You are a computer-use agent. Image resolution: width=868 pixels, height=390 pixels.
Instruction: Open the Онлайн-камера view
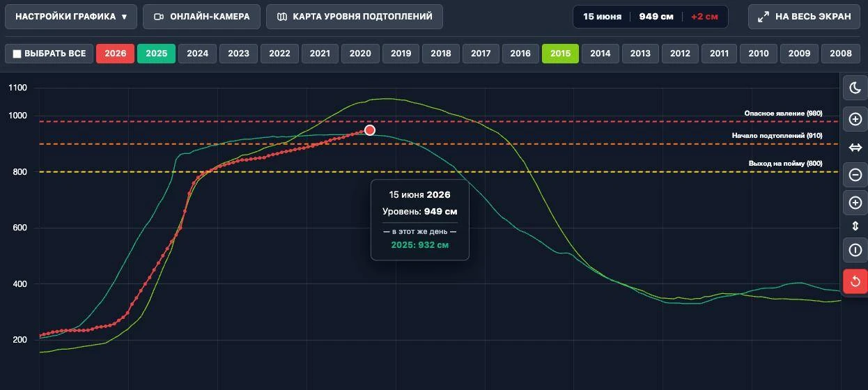click(x=201, y=17)
